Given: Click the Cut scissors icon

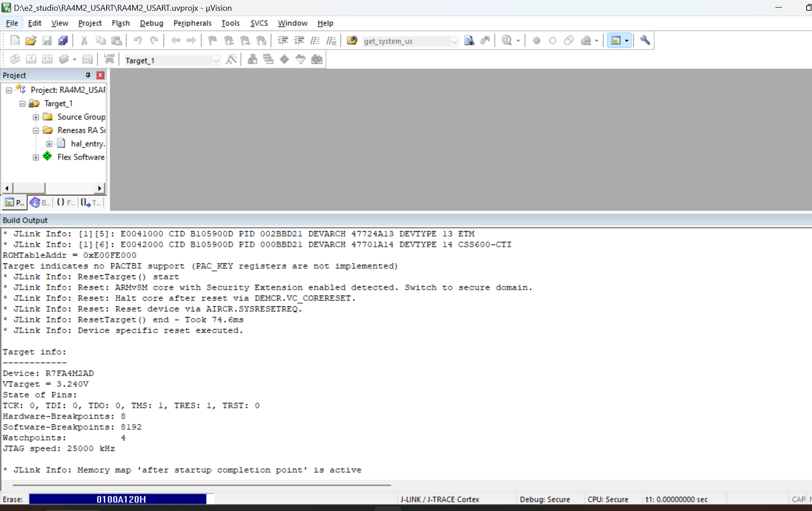Looking at the screenshot, I should (84, 41).
